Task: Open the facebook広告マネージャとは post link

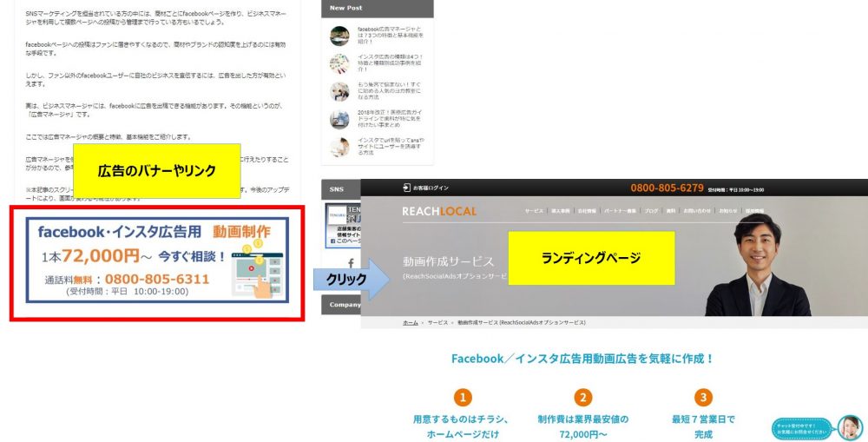Action: click(x=391, y=35)
